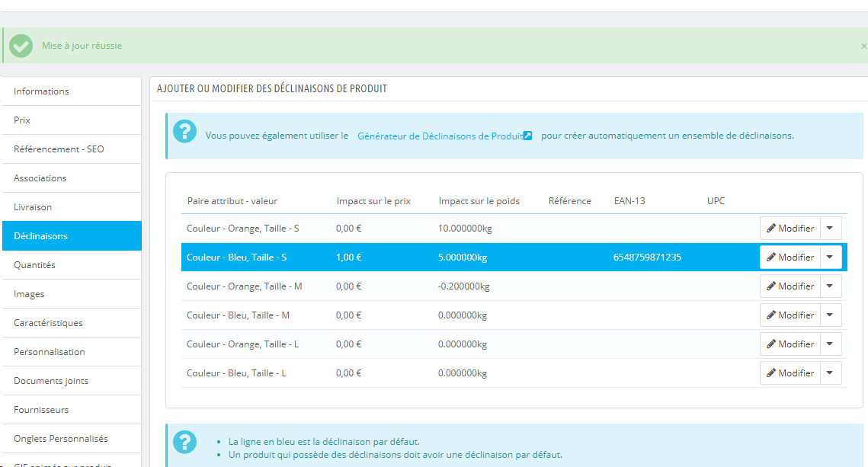Select the 'Couleur - Bleu, Taille - S' row text

[236, 257]
